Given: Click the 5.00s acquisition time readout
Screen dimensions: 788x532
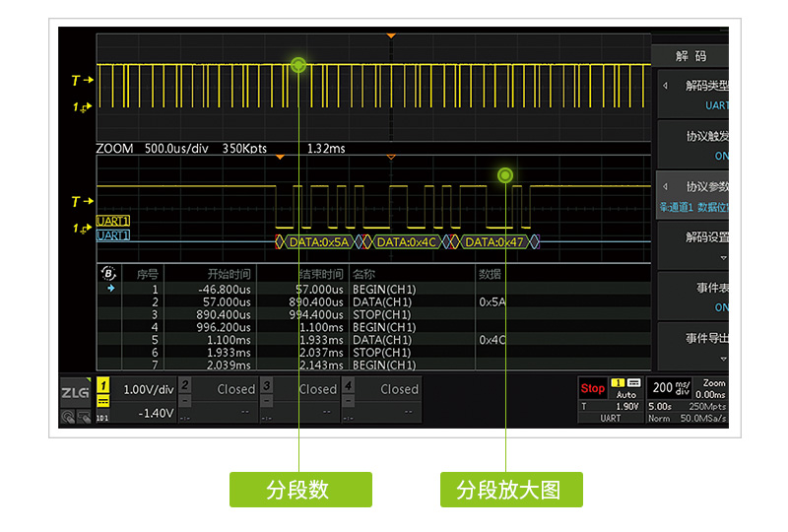Looking at the screenshot, I should [x=660, y=406].
